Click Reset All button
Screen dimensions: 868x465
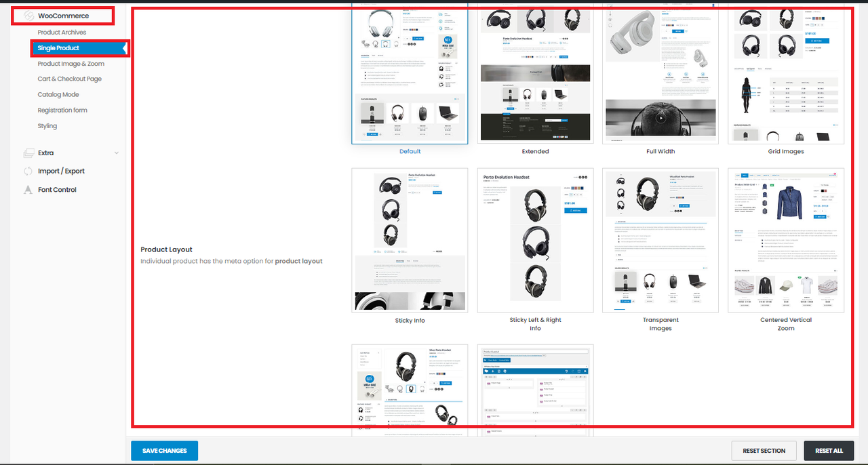click(829, 451)
